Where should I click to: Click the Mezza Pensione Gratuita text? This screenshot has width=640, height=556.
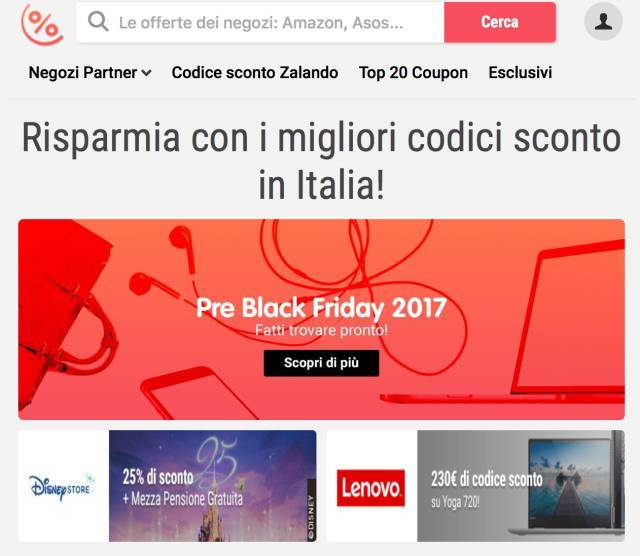coord(183,498)
